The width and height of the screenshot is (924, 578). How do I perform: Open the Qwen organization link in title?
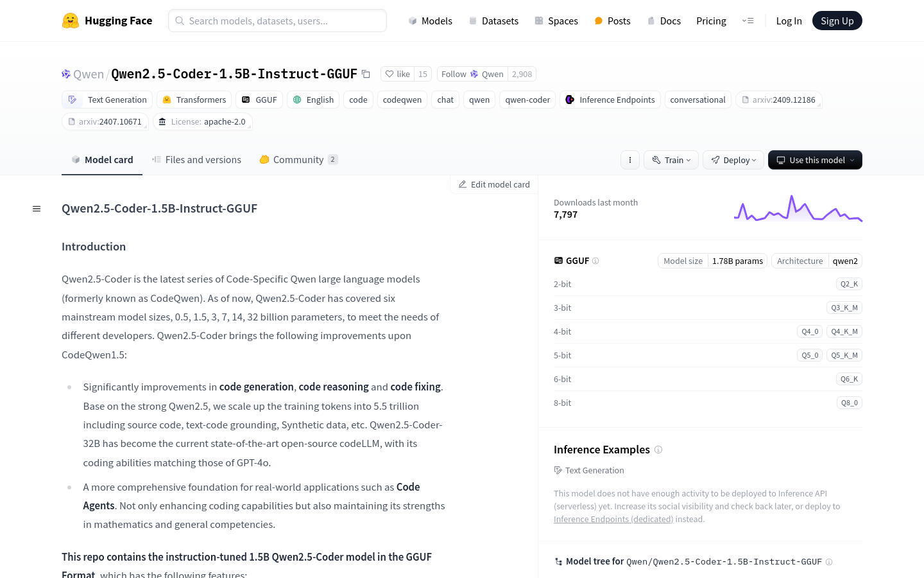coord(89,74)
